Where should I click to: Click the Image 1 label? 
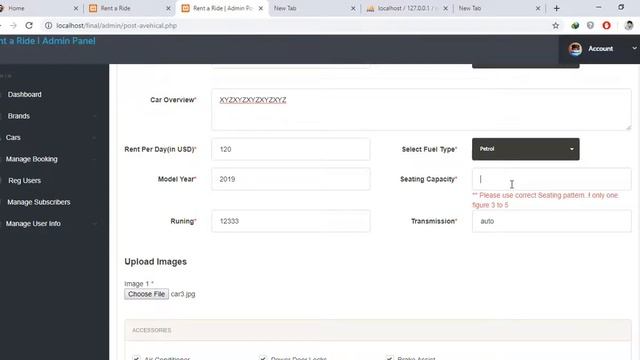coord(139,284)
